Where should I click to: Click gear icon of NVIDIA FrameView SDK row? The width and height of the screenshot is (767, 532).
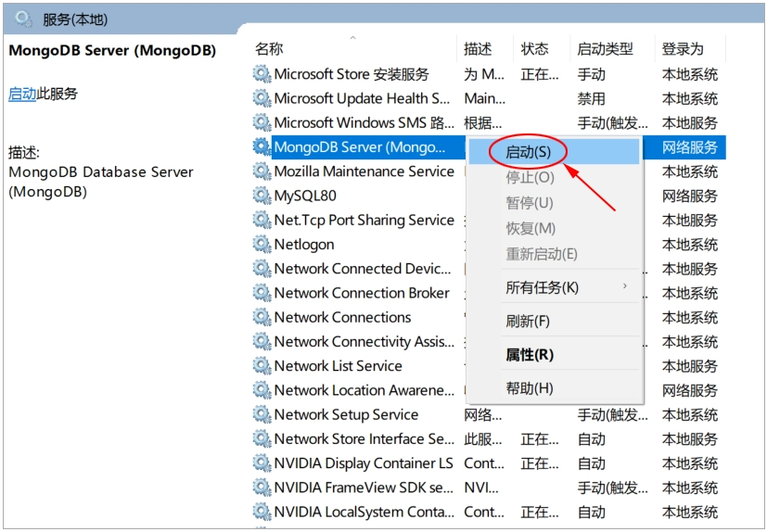(x=262, y=488)
